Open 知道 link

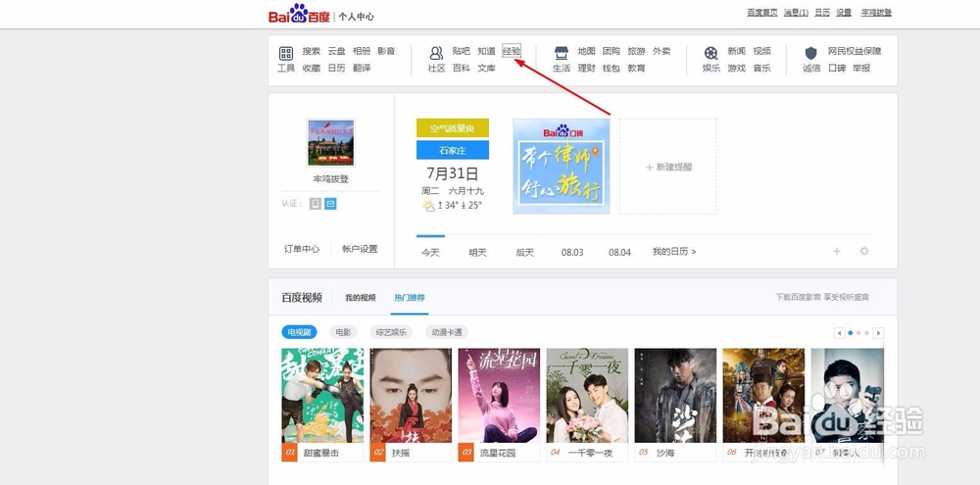coord(486,51)
